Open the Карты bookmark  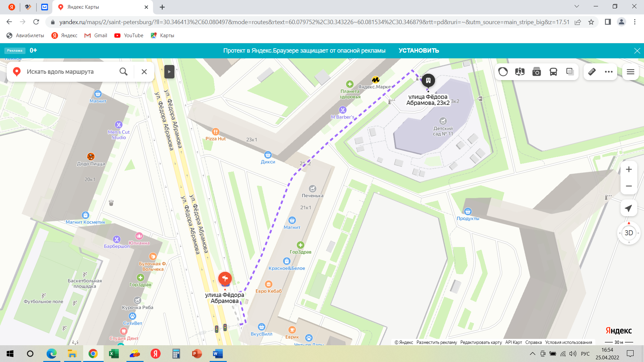(x=162, y=36)
